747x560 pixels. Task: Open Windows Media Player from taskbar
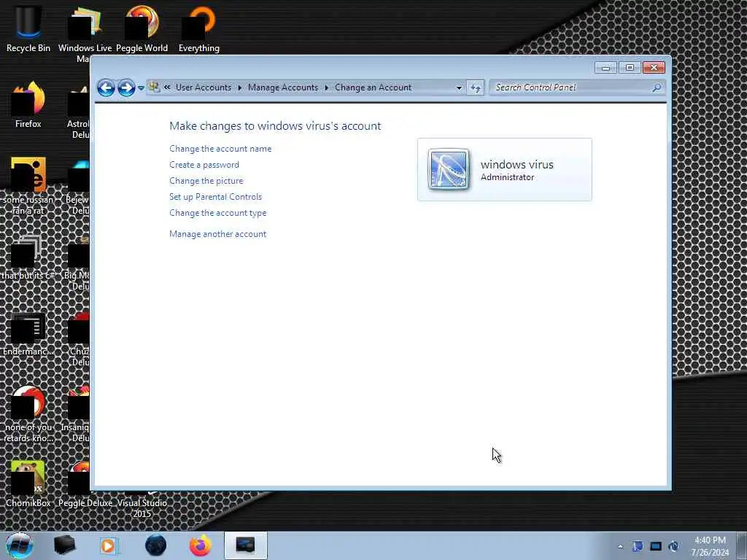tap(109, 545)
